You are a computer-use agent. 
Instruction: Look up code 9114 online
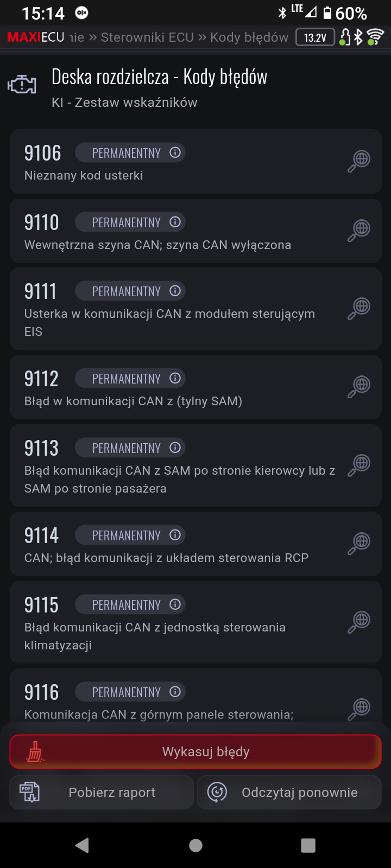[x=360, y=544]
